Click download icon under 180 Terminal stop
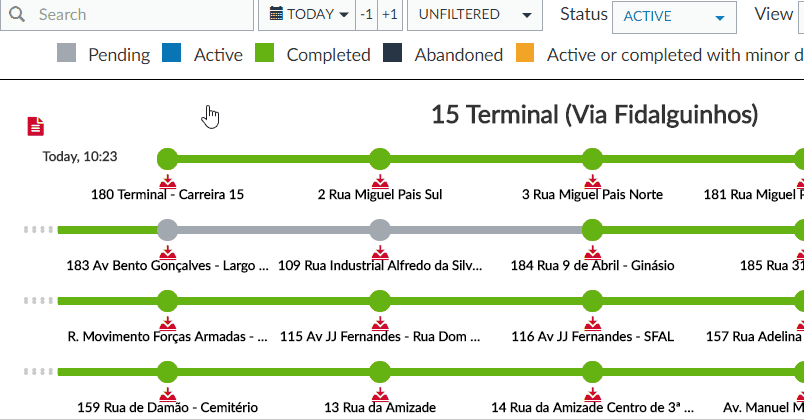This screenshot has height=420, width=804. (x=167, y=180)
